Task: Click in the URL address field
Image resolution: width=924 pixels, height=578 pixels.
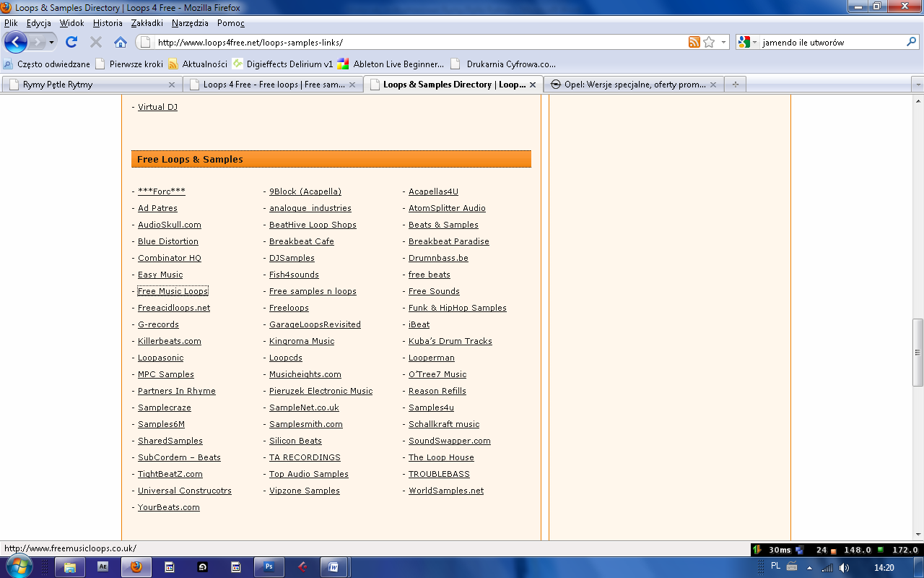Action: tap(419, 42)
